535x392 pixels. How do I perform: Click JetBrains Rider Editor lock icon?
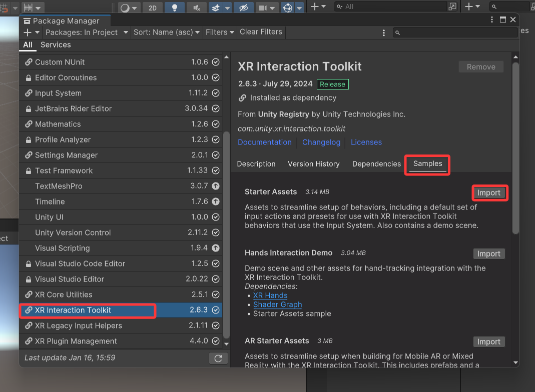[x=29, y=108]
